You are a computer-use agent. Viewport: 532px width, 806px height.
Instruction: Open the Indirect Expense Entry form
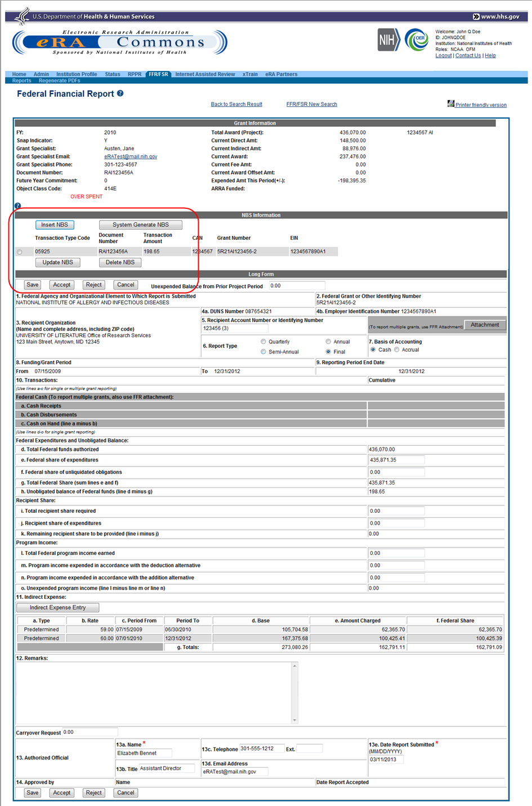pos(57,607)
